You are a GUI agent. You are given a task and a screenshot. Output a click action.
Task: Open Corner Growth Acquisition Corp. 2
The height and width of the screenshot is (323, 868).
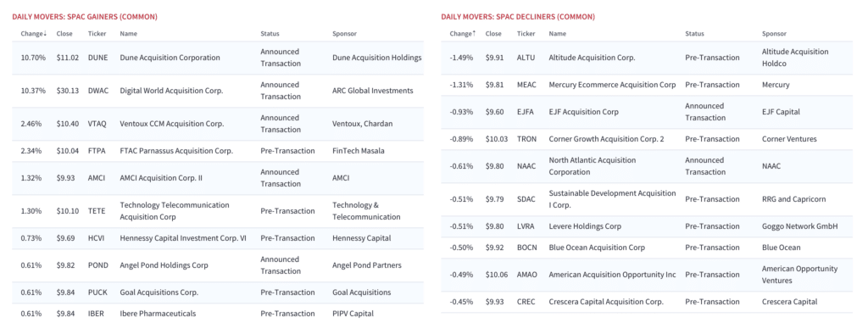coord(606,139)
